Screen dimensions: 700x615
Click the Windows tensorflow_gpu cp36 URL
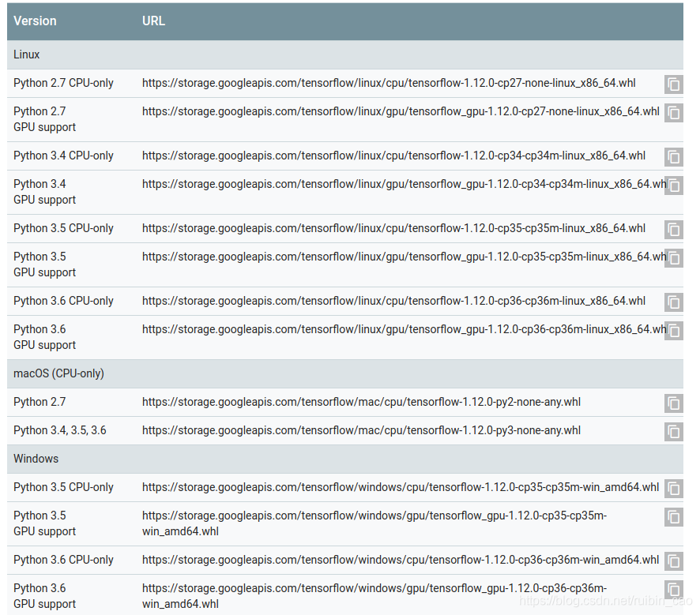374,596
